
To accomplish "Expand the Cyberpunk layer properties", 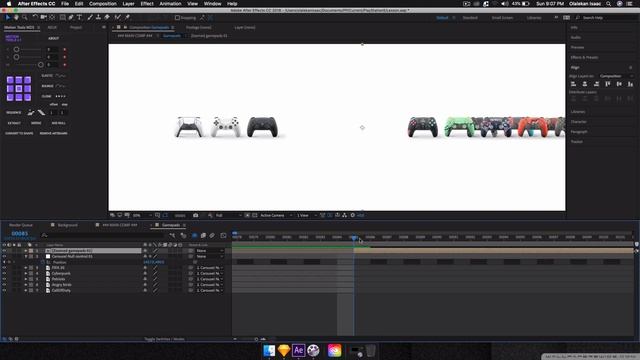I will pyautogui.click(x=26, y=273).
